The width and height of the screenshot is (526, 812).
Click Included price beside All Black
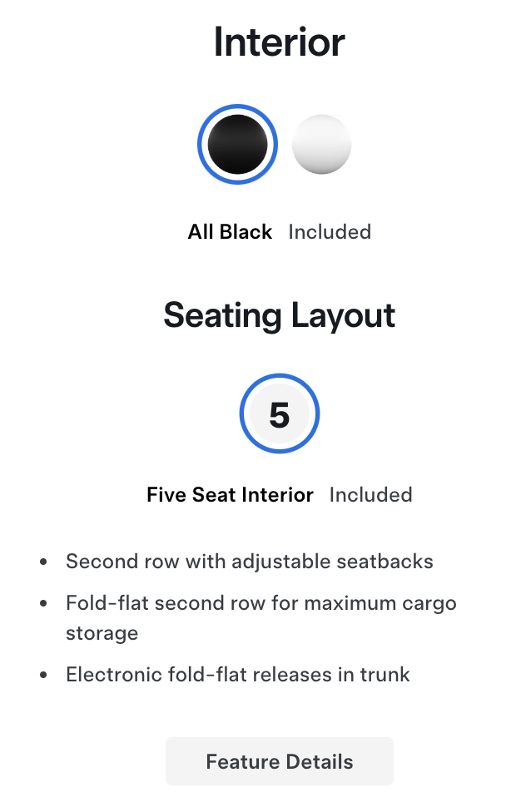[330, 232]
